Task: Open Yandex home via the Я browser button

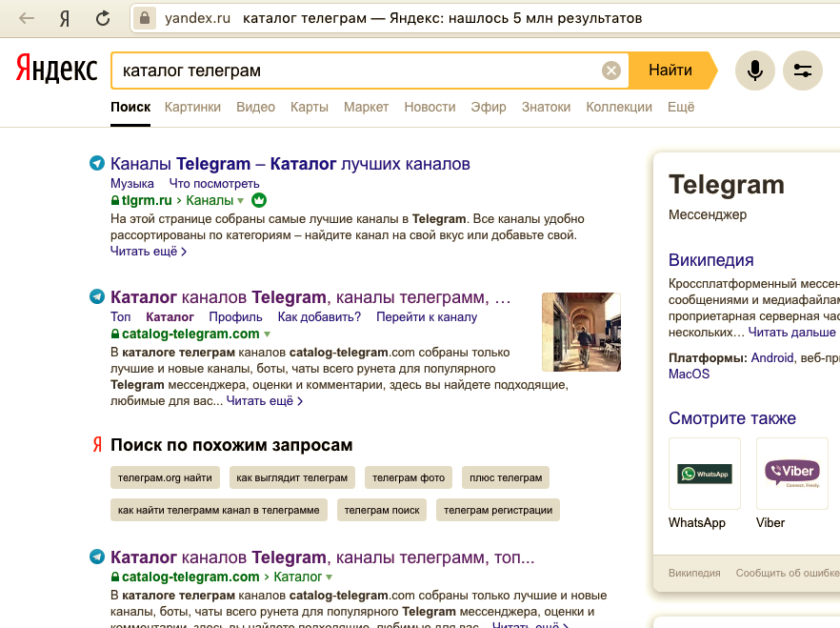Action: click(65, 19)
